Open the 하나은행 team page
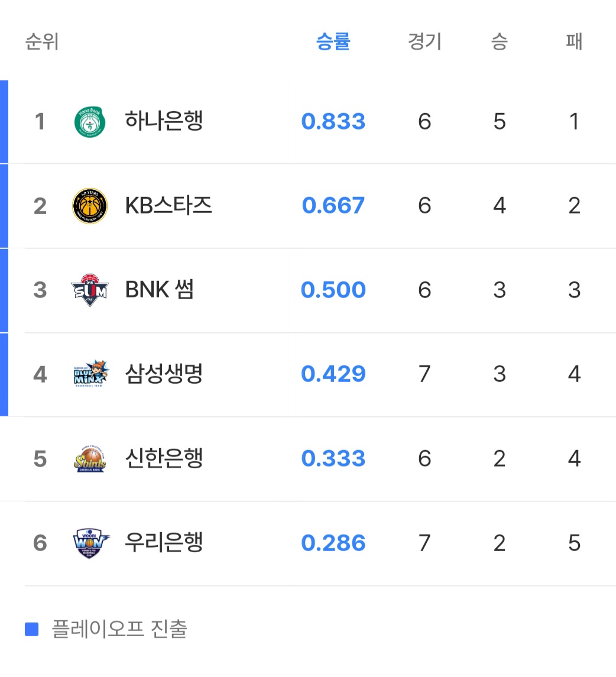The width and height of the screenshot is (616, 677). (x=164, y=122)
